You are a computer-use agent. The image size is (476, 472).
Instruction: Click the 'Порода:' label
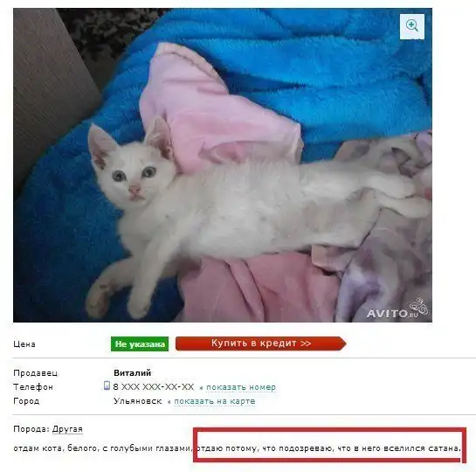(31, 429)
